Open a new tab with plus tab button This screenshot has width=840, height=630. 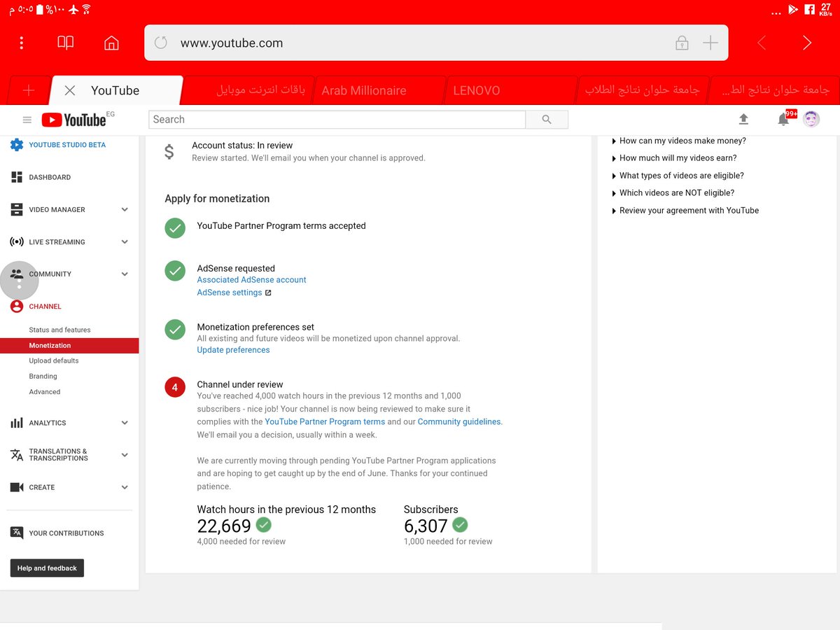point(29,90)
